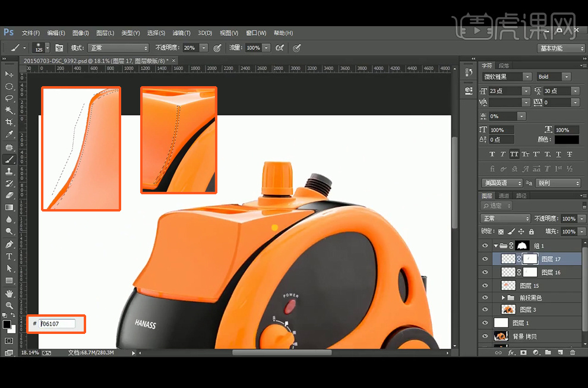Click the delete layer trash icon
Viewport: 588px width, 388px height.
pos(572,352)
